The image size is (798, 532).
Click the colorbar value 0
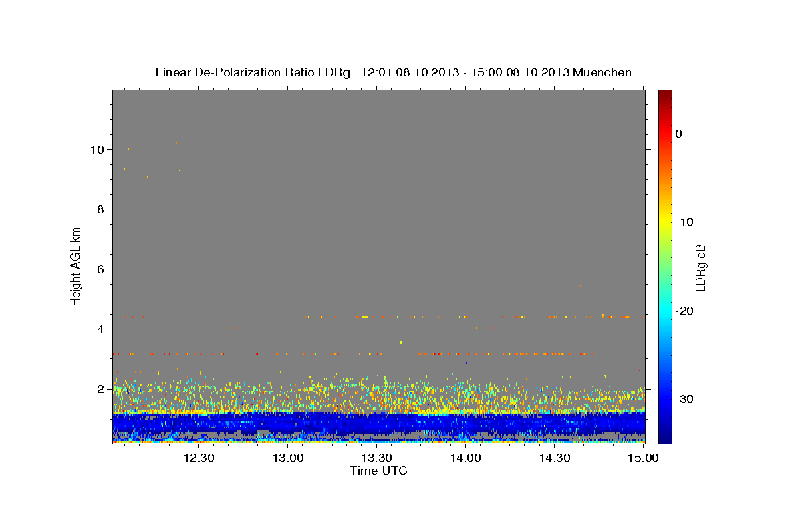pyautogui.click(x=679, y=134)
